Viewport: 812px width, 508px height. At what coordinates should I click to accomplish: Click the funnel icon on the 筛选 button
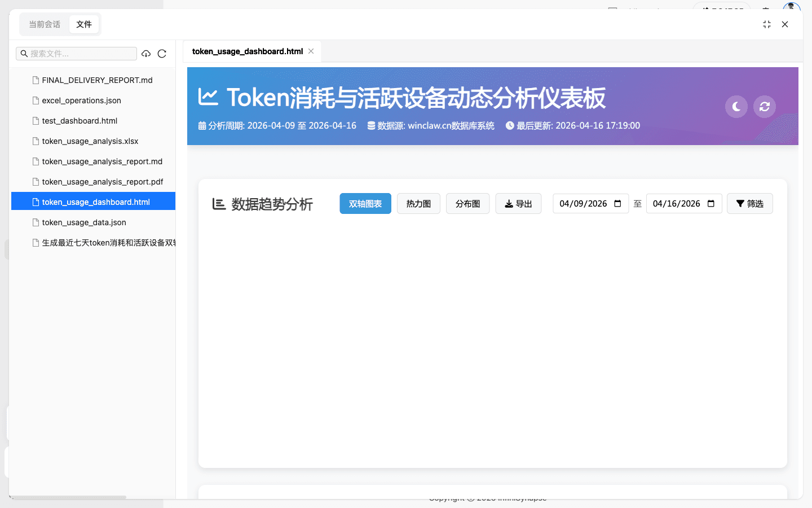click(x=742, y=203)
